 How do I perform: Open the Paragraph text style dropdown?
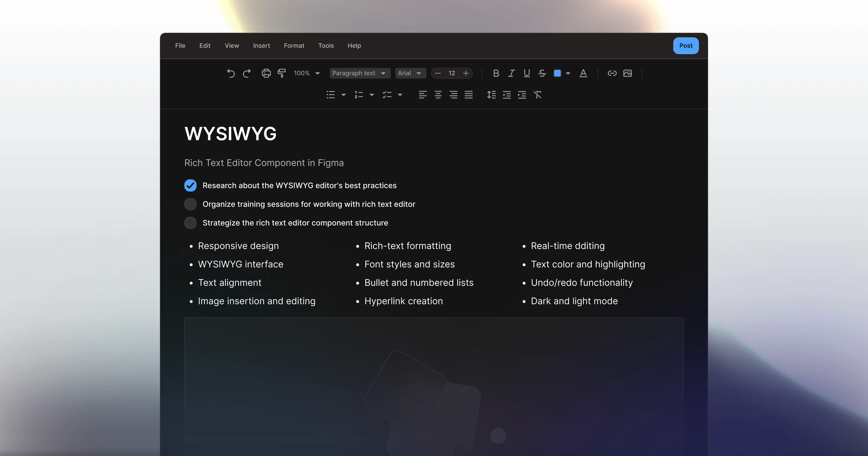(360, 73)
